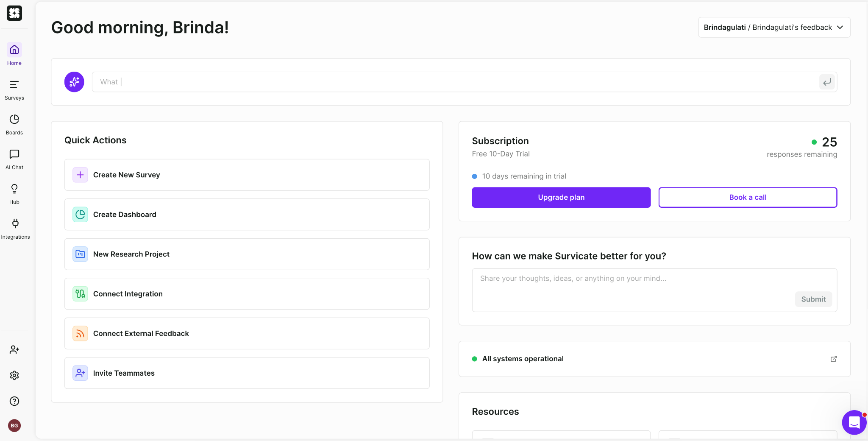This screenshot has height=441, width=868.
Task: Click 10 days remaining in trial text
Action: 524,176
